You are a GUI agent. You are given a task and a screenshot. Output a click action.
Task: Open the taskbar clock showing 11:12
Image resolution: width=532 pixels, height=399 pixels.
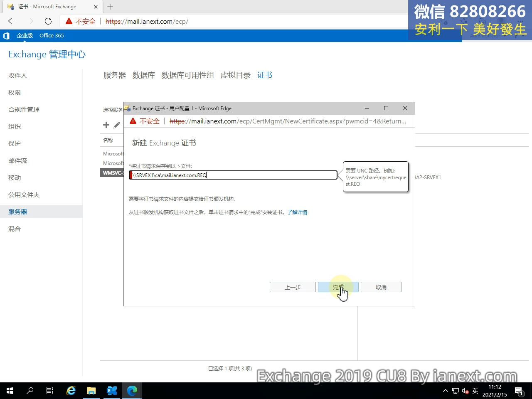[x=495, y=391]
